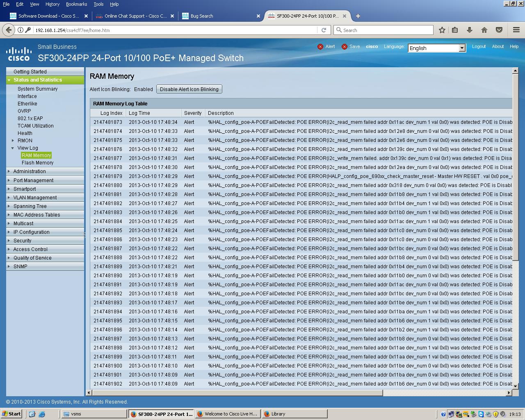This screenshot has height=420, width=525.
Task: Click the browser Back arrow button
Action: pos(9,30)
